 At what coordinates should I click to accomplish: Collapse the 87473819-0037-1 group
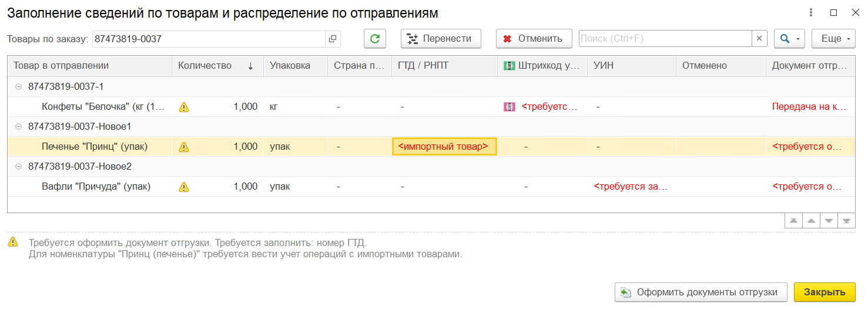click(18, 87)
